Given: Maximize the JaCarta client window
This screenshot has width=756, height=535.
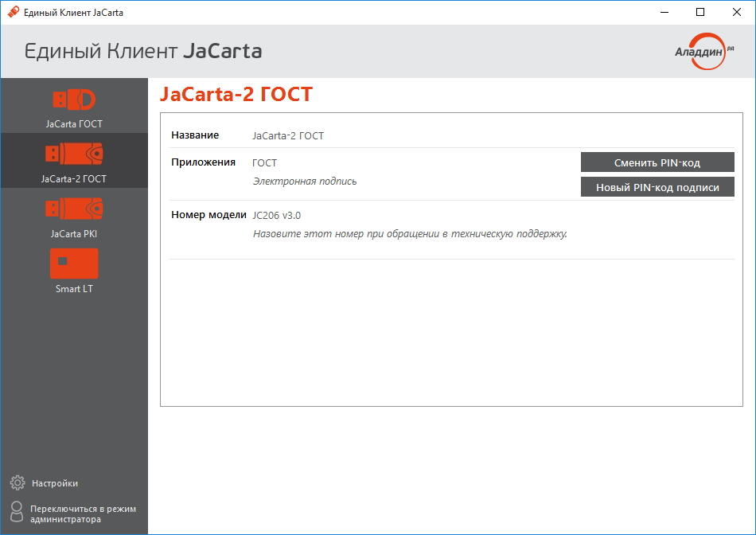Looking at the screenshot, I should pyautogui.click(x=700, y=12).
